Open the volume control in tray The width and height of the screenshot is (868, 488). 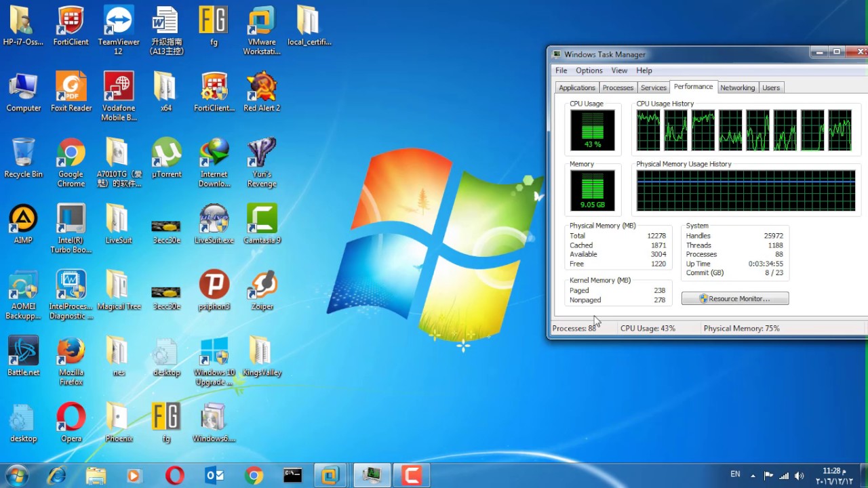click(800, 476)
